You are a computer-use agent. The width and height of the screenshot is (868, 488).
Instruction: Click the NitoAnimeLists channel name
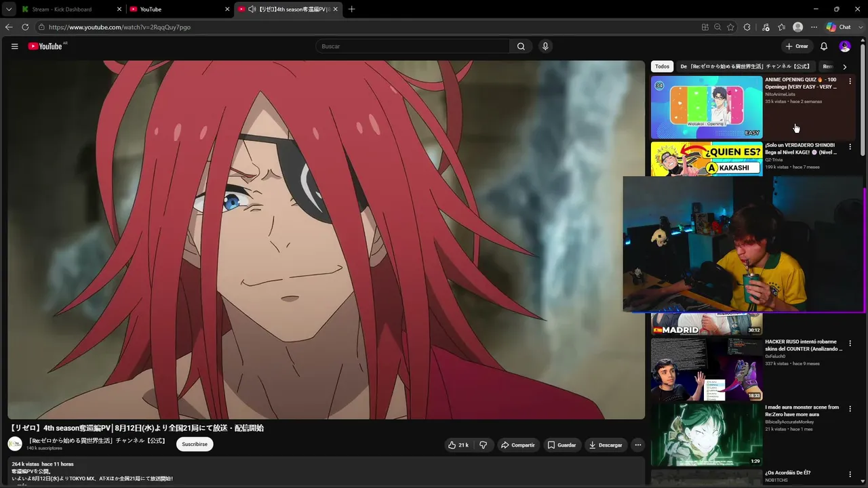[780, 94]
